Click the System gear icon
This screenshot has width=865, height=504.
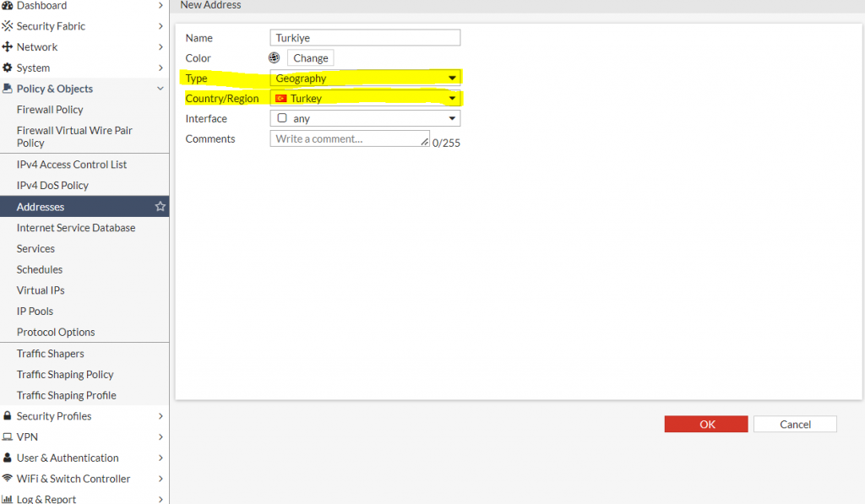coord(8,68)
